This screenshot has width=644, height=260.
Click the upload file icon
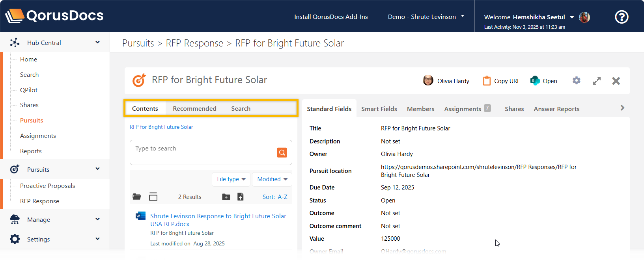240,197
